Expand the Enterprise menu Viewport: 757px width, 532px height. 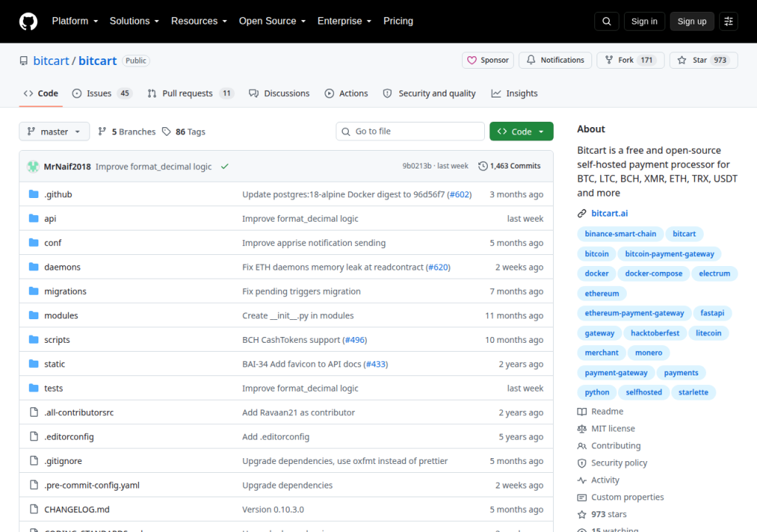coord(344,21)
